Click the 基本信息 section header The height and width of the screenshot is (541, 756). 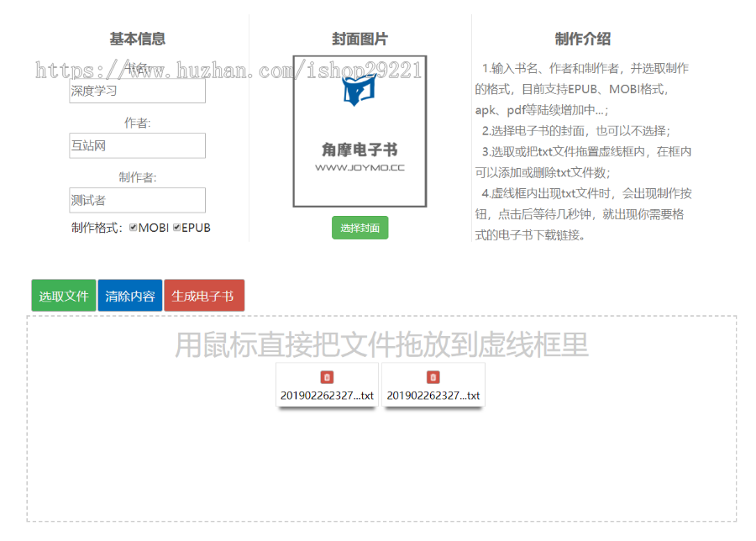pyautogui.click(x=137, y=39)
